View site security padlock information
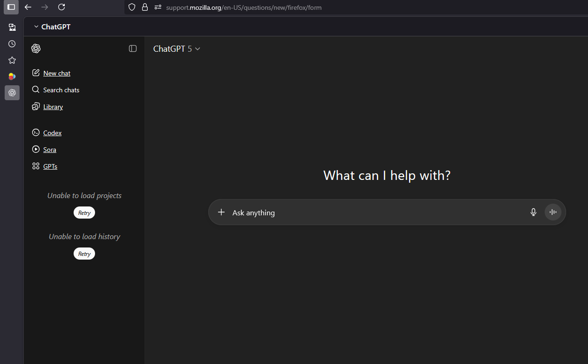 point(145,7)
